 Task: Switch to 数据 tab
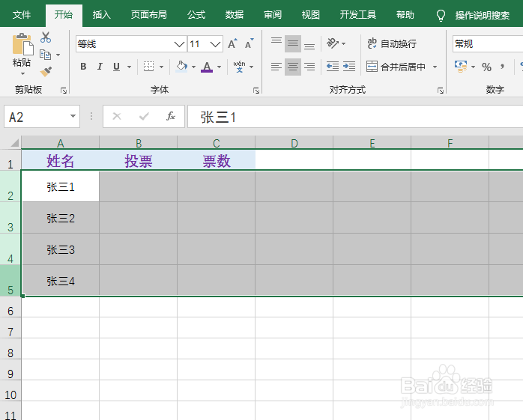pyautogui.click(x=234, y=15)
